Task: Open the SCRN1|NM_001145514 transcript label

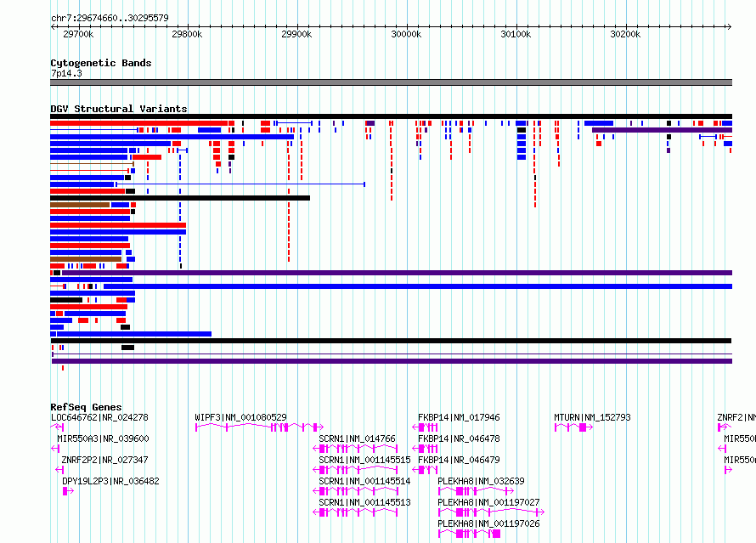Action: [x=364, y=481]
